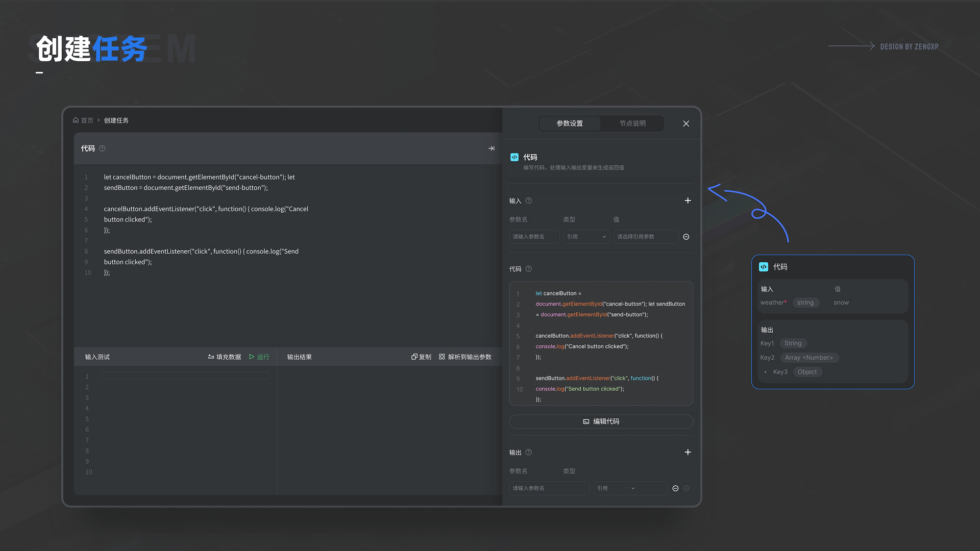Click the home icon in breadcrumb
This screenshot has width=980, height=551.
point(76,120)
